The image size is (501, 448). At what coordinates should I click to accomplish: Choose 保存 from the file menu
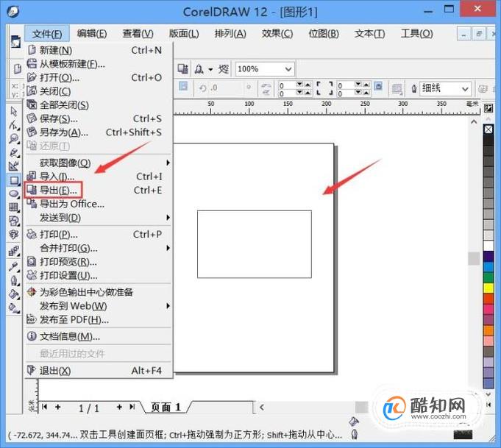tap(99, 119)
